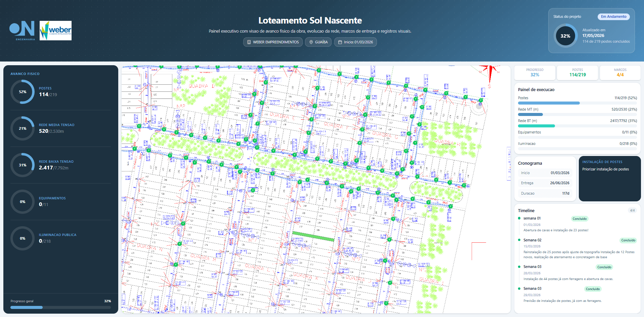The width and height of the screenshot is (644, 317).
Task: Click the AVANCO FISICO panel heading
Action: click(x=25, y=74)
